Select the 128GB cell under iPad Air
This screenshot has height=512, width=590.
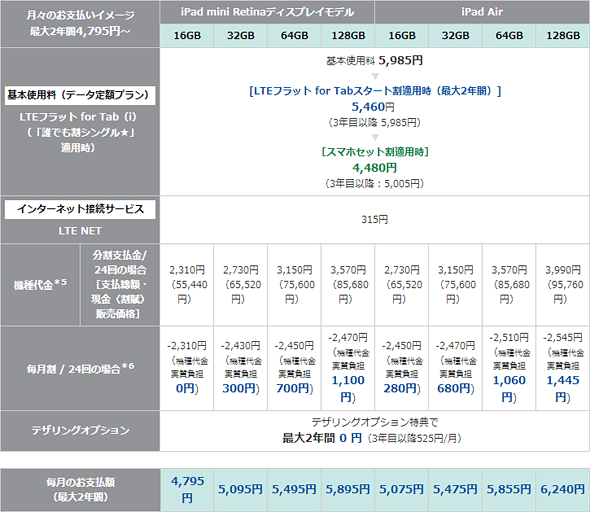point(563,36)
